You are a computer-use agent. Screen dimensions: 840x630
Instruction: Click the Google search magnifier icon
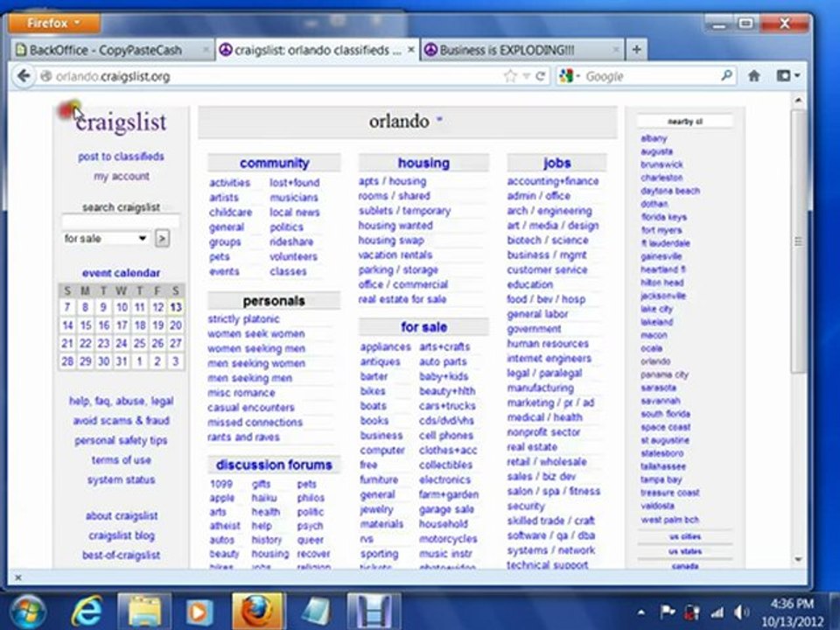[726, 75]
